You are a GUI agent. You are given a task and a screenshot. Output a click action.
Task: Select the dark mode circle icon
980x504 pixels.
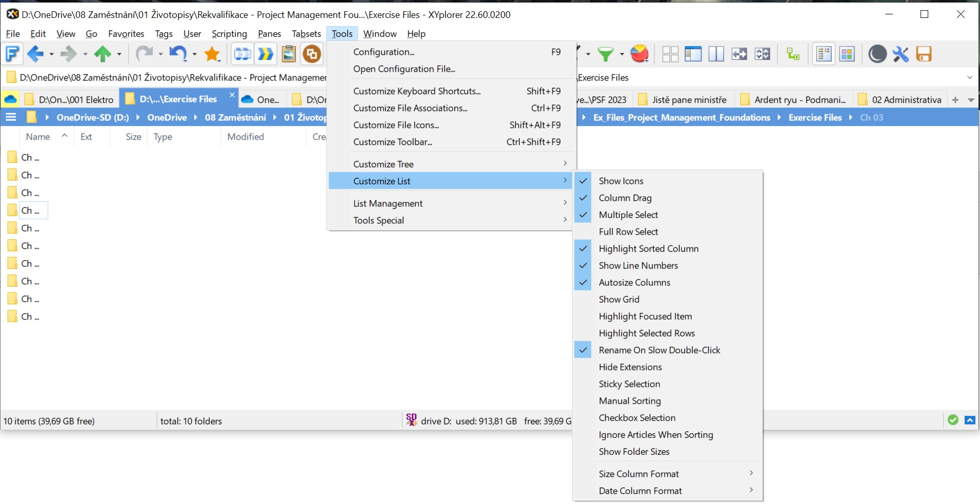tap(878, 54)
